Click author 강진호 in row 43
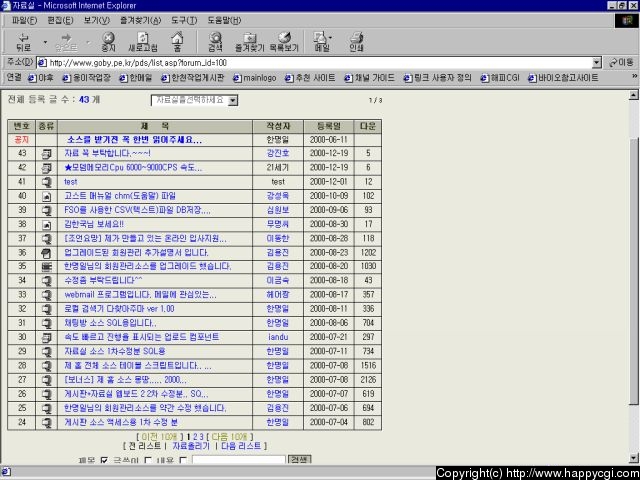The height and width of the screenshot is (480, 640). point(278,154)
